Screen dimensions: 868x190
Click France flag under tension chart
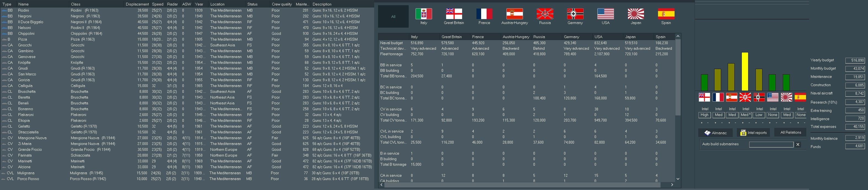[718, 97]
